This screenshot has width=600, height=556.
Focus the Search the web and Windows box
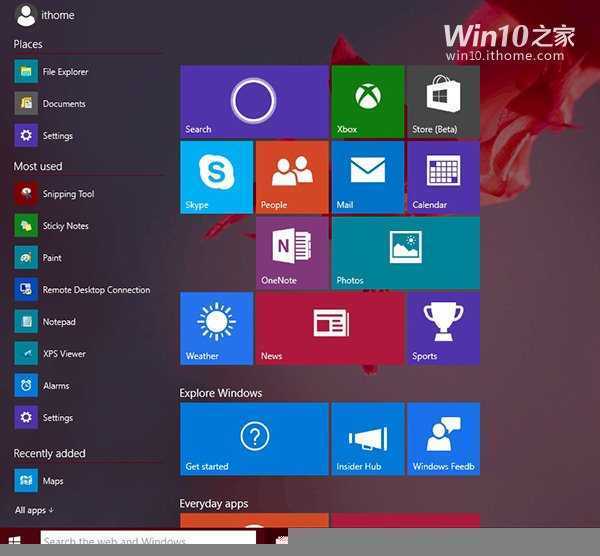tap(148, 538)
